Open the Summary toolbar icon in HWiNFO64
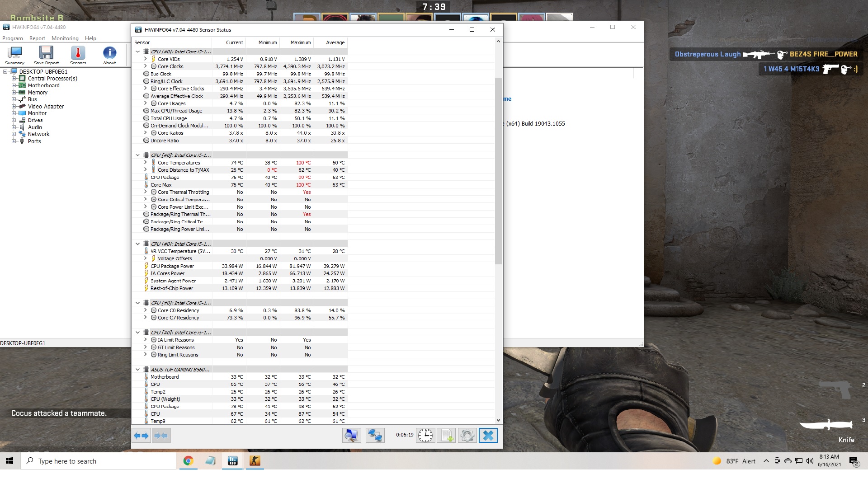The width and height of the screenshot is (868, 488). coord(14,56)
